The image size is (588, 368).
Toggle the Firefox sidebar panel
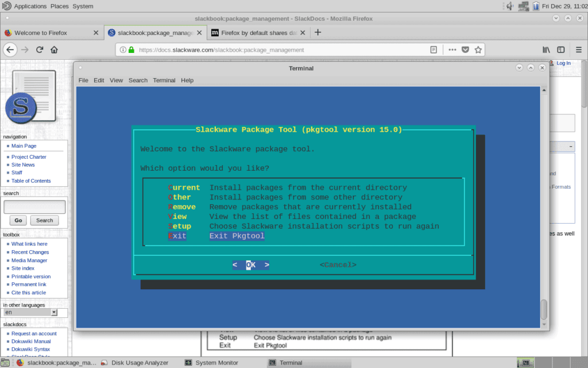click(x=561, y=50)
